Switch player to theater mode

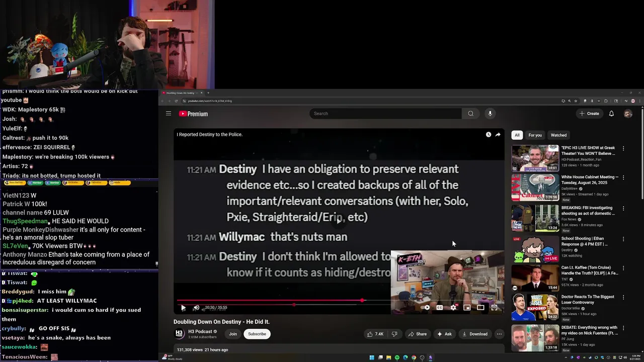click(480, 307)
